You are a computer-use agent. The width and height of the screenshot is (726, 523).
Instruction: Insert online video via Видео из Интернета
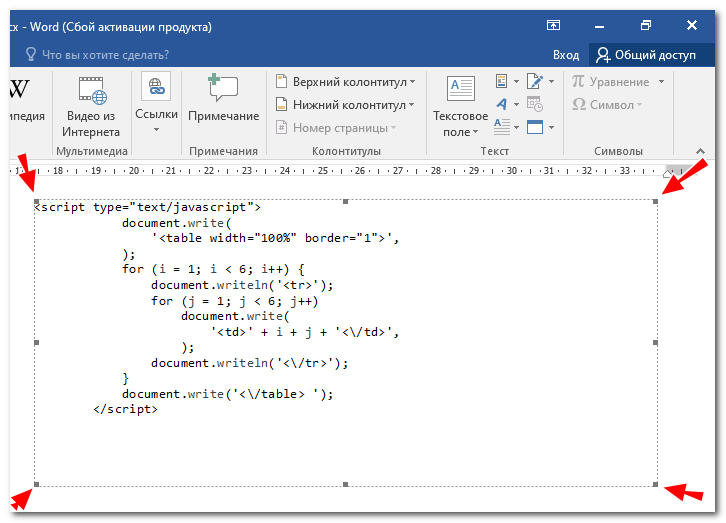pos(91,107)
